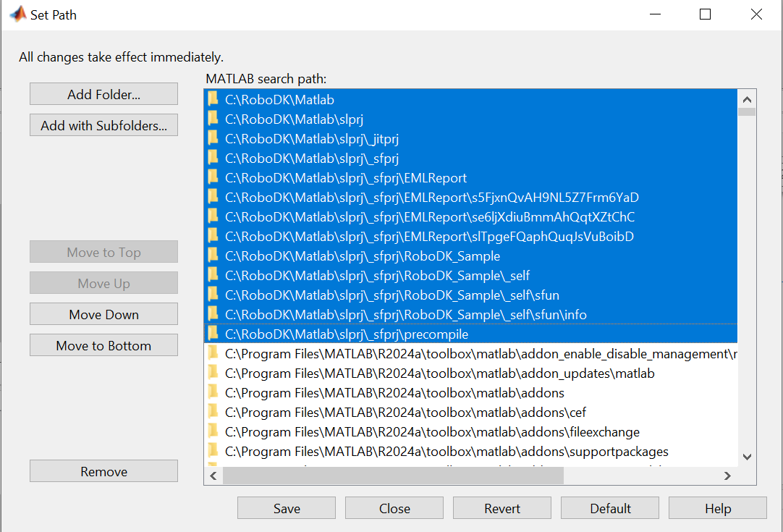
Task: Remove the selected paths from list
Action: point(103,472)
